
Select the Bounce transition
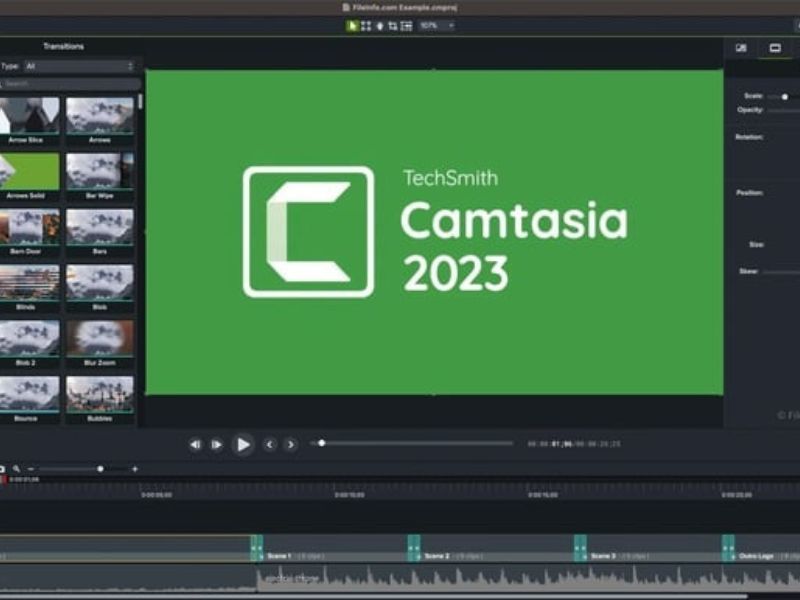click(29, 399)
